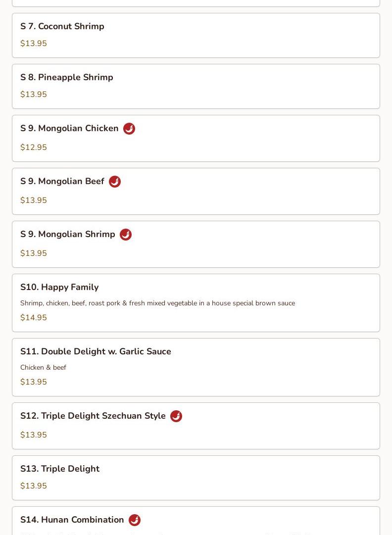Select the S 9. Mongolian Shrimp card
This screenshot has height=535, width=392.
click(196, 244)
